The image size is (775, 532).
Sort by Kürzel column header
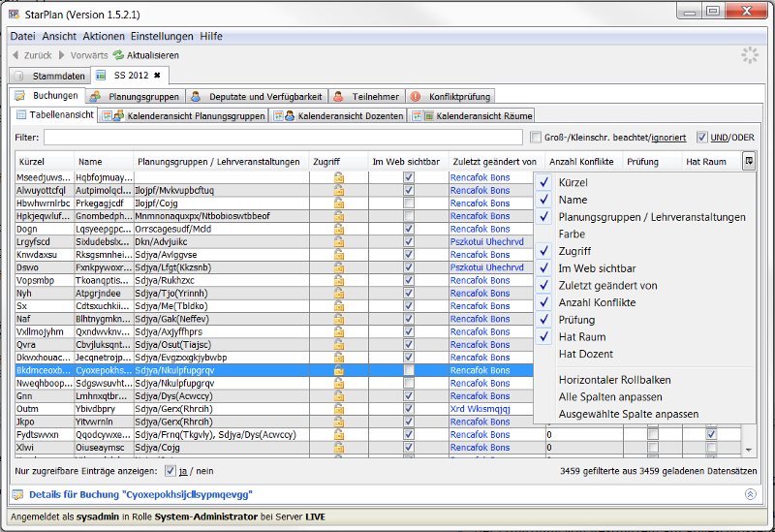point(45,162)
